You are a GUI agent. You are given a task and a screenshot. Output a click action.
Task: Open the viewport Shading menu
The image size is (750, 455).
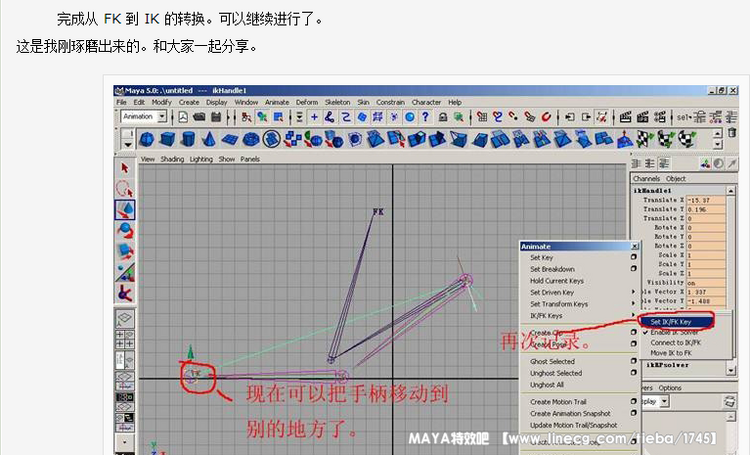click(x=172, y=159)
